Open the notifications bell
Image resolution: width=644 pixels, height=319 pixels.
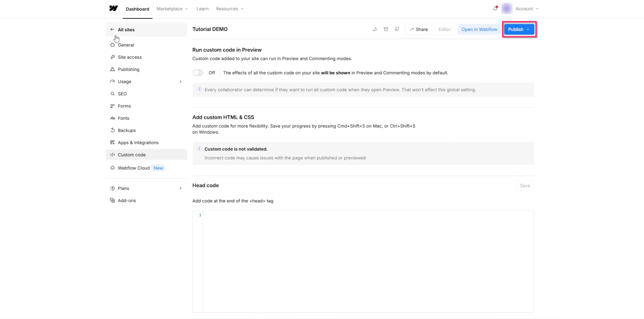pyautogui.click(x=495, y=9)
